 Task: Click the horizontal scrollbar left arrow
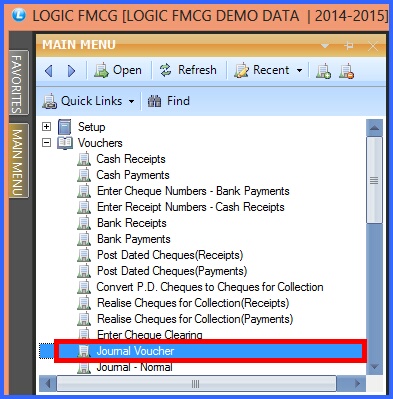[x=48, y=383]
